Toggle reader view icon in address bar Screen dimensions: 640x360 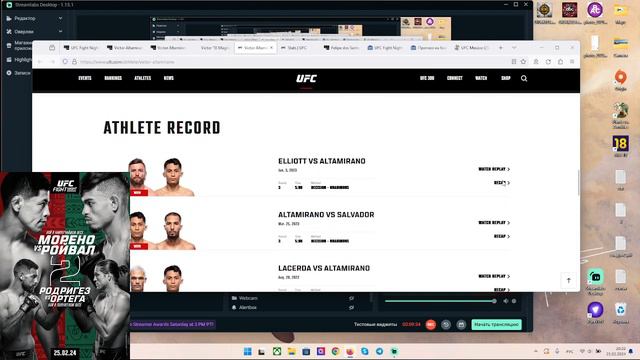pyautogui.click(x=514, y=62)
